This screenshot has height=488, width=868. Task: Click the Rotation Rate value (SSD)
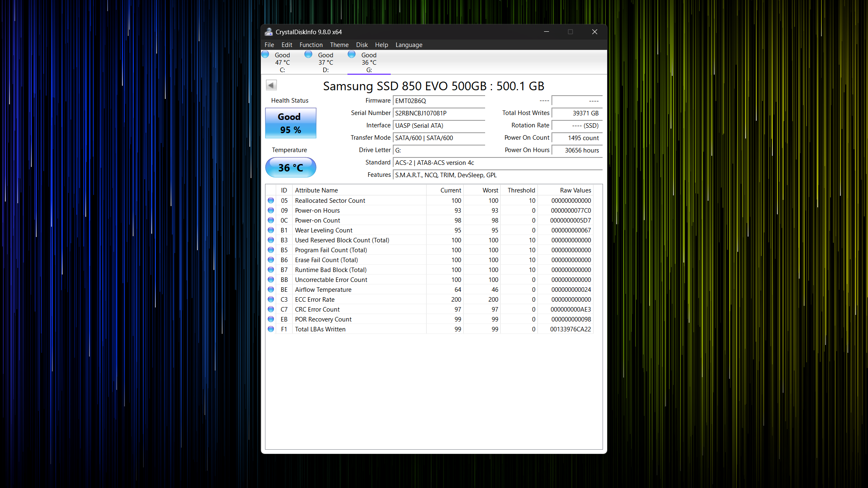[577, 125]
